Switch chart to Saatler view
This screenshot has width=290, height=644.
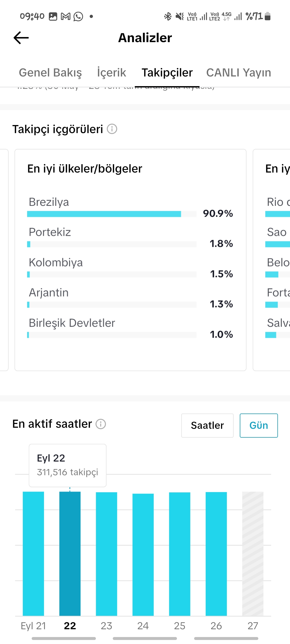(207, 426)
